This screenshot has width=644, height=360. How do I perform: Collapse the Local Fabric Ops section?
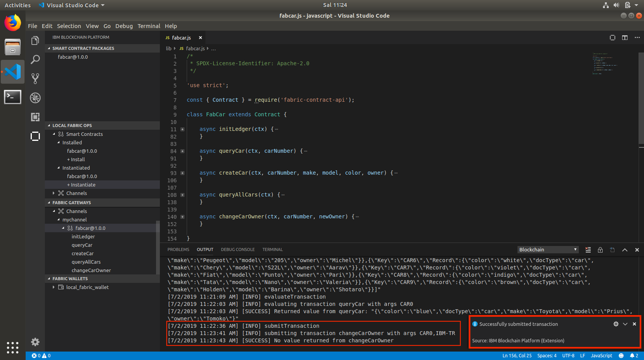[102, 126]
